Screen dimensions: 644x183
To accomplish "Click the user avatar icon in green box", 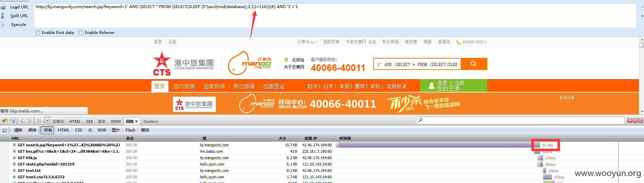I will pyautogui.click(x=431, y=85).
